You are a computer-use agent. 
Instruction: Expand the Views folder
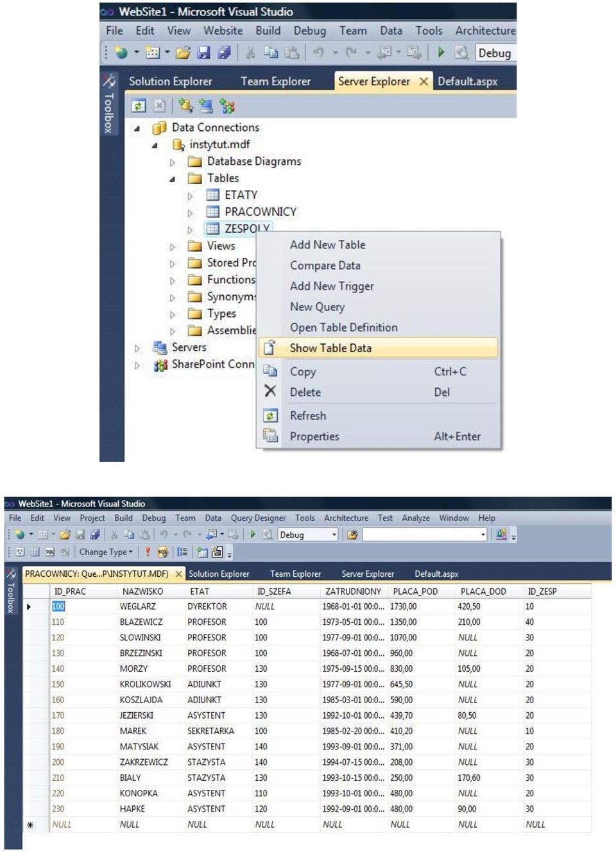click(172, 247)
